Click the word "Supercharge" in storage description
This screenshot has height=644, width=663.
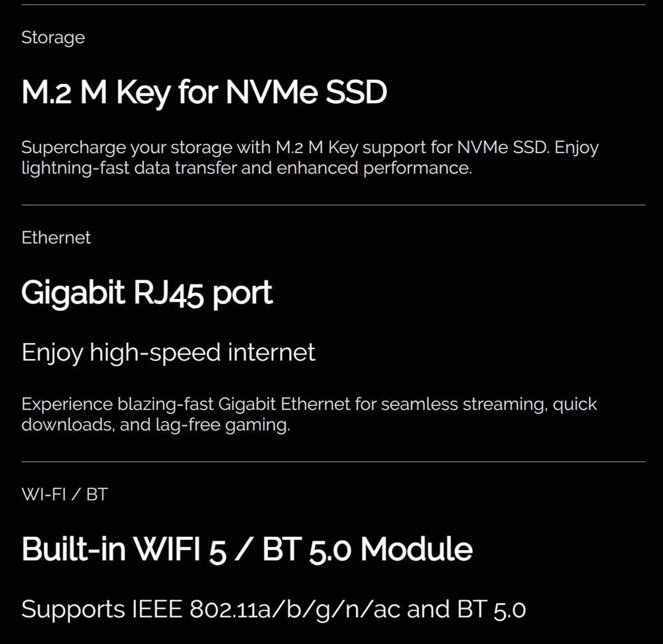(74, 148)
